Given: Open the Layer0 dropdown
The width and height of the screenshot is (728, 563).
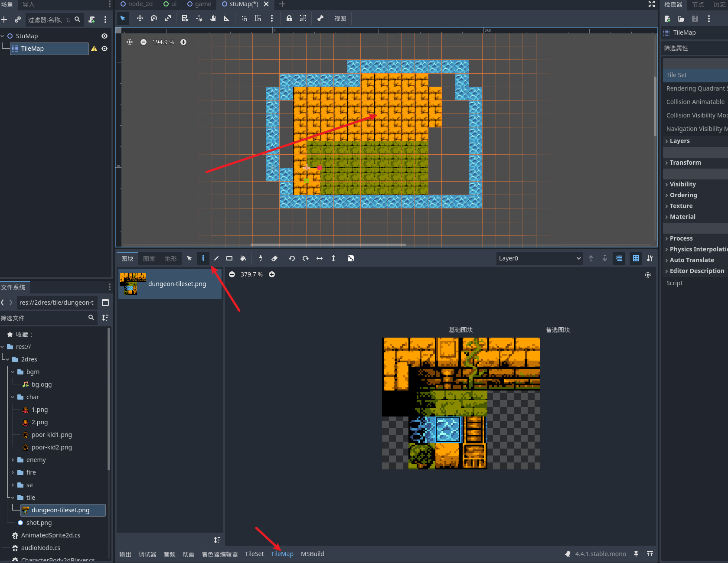Looking at the screenshot, I should 540,258.
